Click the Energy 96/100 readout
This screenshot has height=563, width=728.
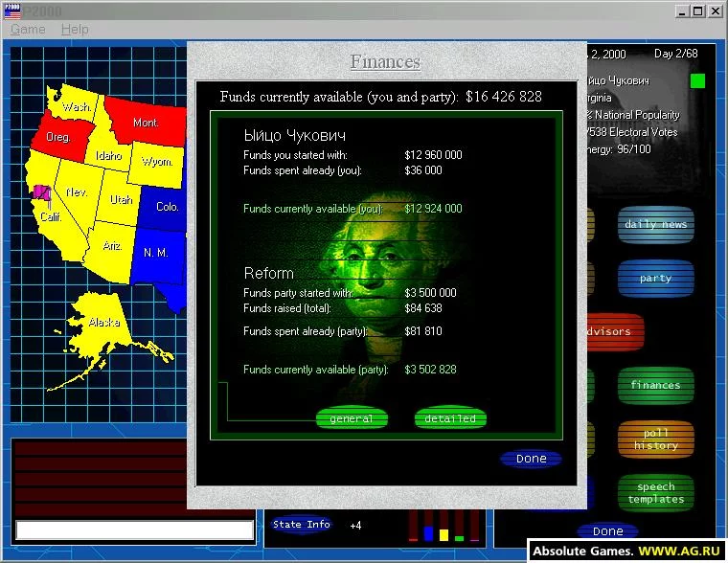(x=619, y=149)
